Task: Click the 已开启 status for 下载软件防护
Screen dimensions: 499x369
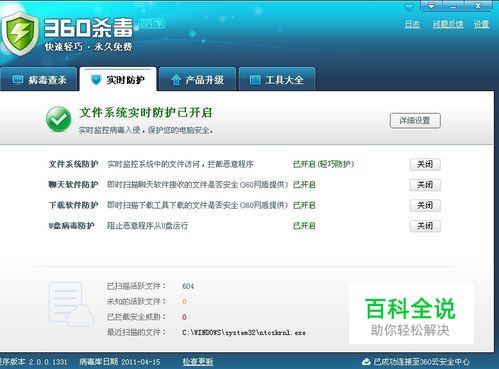Action: pos(304,205)
